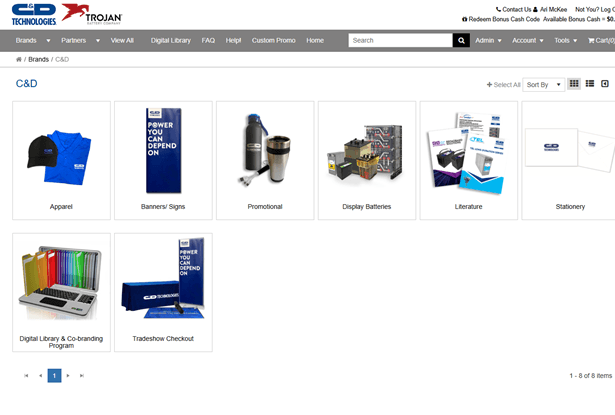Click the collapse panel arrow icon
This screenshot has width=615, height=415.
(605, 84)
